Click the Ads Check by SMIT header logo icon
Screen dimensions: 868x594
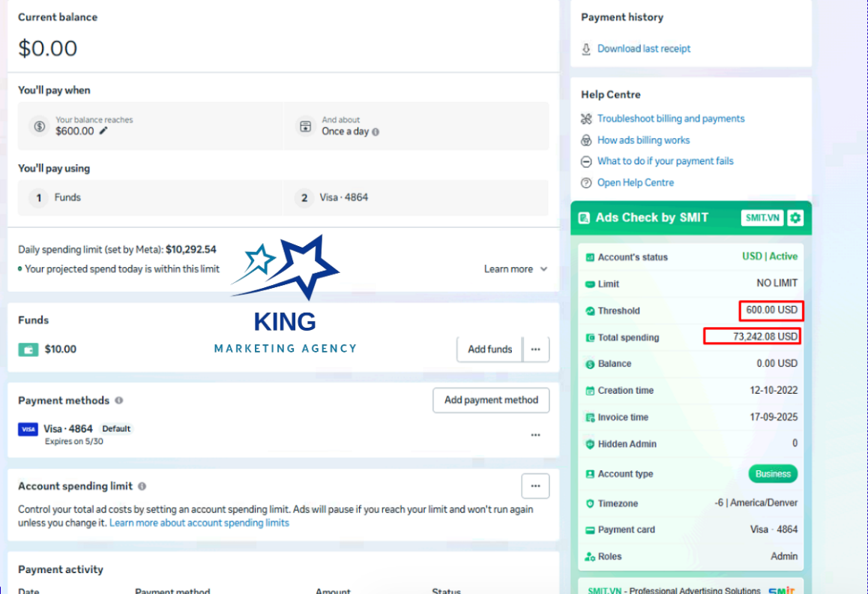tap(584, 217)
